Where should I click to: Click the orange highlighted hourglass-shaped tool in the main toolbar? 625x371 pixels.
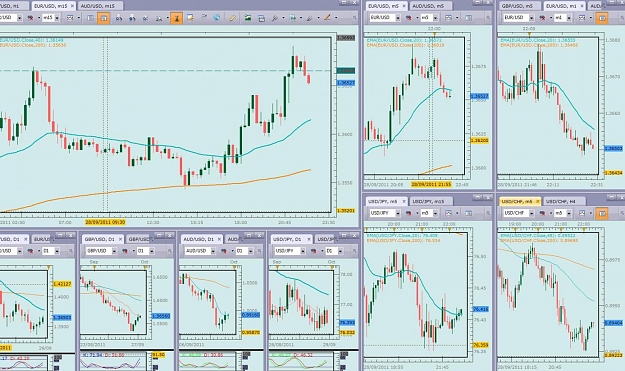(x=176, y=18)
